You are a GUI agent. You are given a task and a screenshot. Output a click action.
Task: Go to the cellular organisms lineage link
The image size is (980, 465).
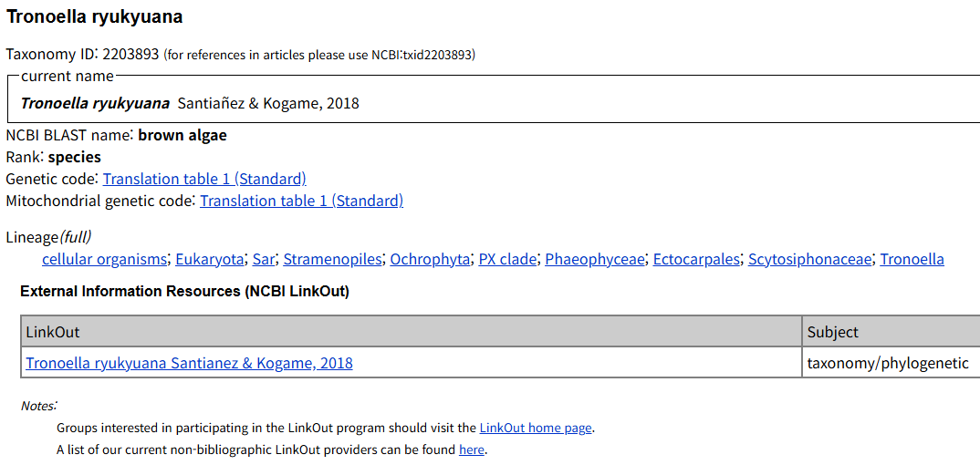105,259
